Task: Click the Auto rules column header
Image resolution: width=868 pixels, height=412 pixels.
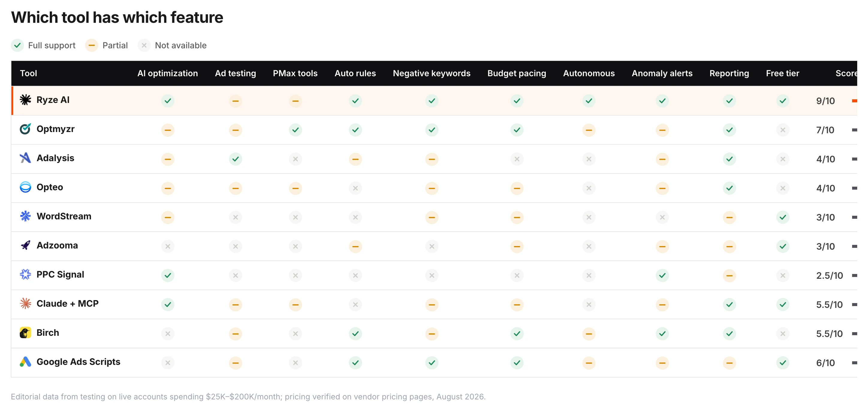Action: coord(355,73)
